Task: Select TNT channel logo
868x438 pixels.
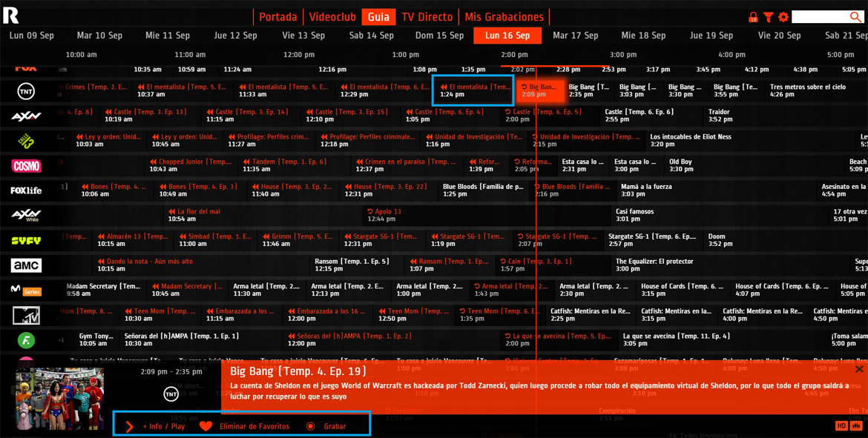Action: (x=26, y=91)
